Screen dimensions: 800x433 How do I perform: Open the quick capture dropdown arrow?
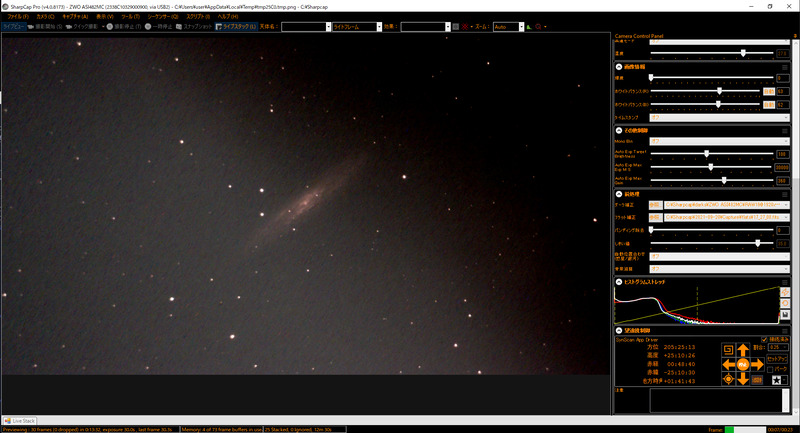(103, 27)
